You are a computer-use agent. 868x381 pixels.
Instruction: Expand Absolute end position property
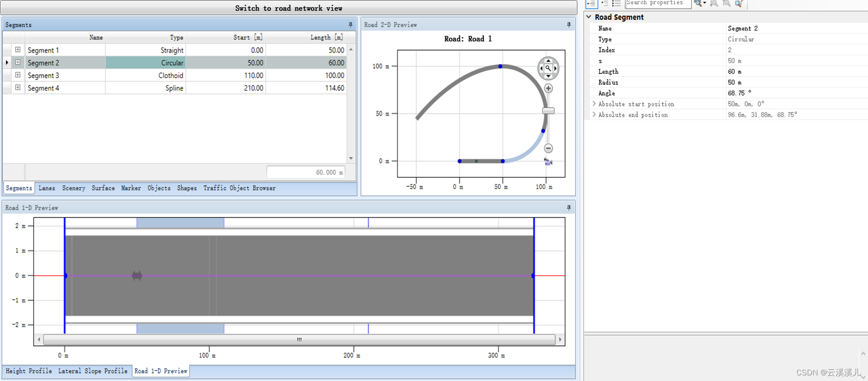[x=594, y=115]
